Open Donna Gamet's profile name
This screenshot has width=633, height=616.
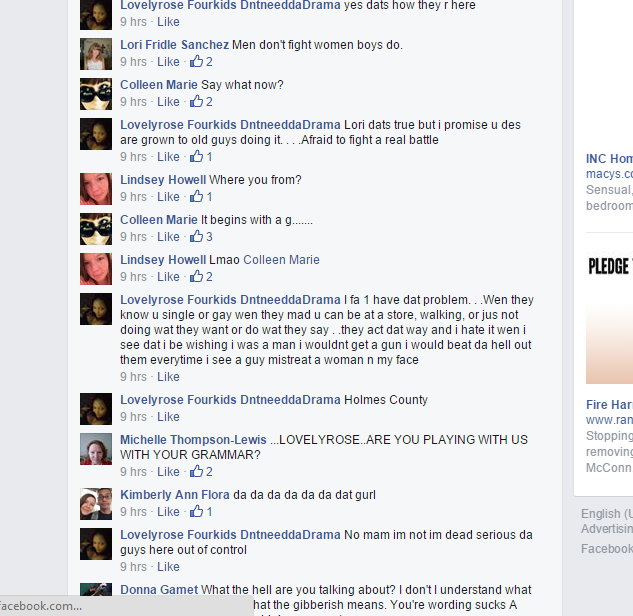pos(159,590)
